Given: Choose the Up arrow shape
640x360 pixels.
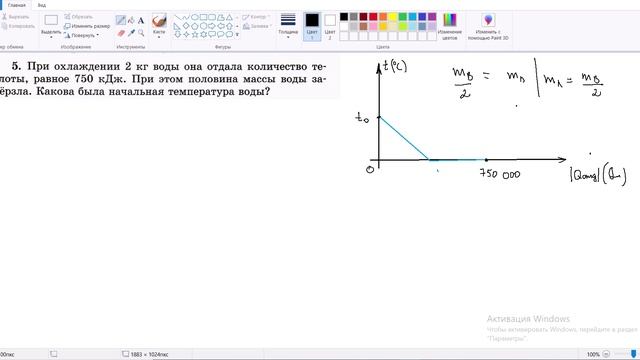Looking at the screenshot, I should click(x=229, y=26).
